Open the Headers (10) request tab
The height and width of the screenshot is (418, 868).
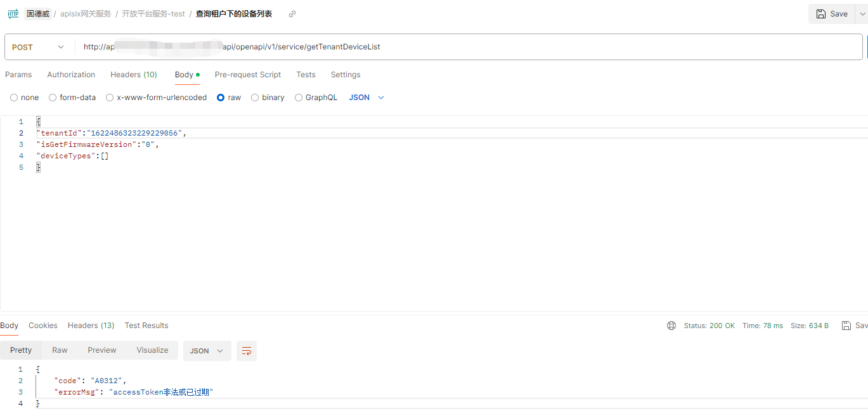click(134, 75)
